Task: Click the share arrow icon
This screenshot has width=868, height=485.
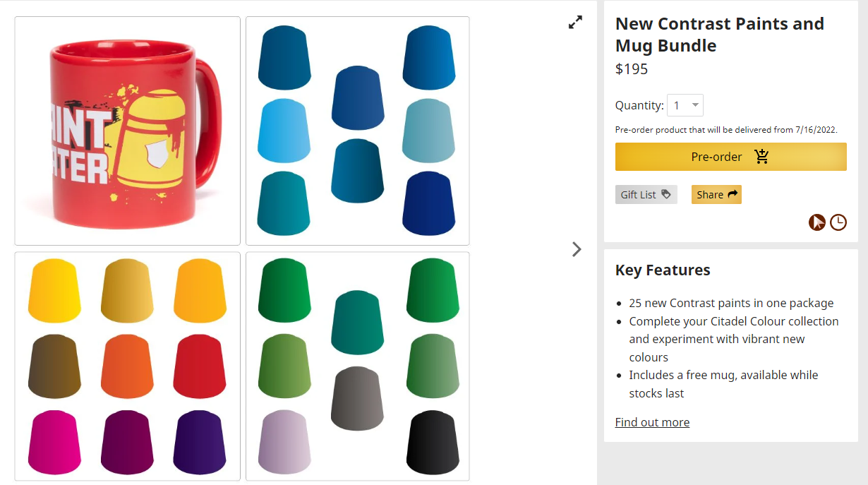Action: [x=733, y=194]
